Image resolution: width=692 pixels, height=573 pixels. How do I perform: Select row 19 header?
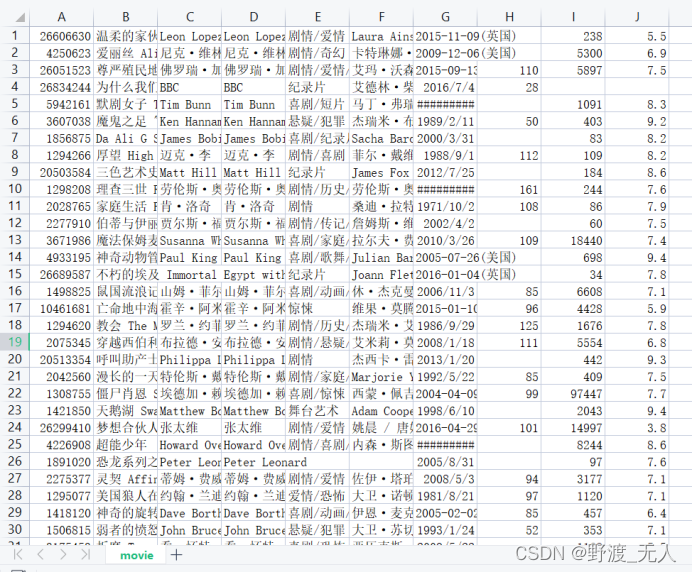(x=15, y=342)
